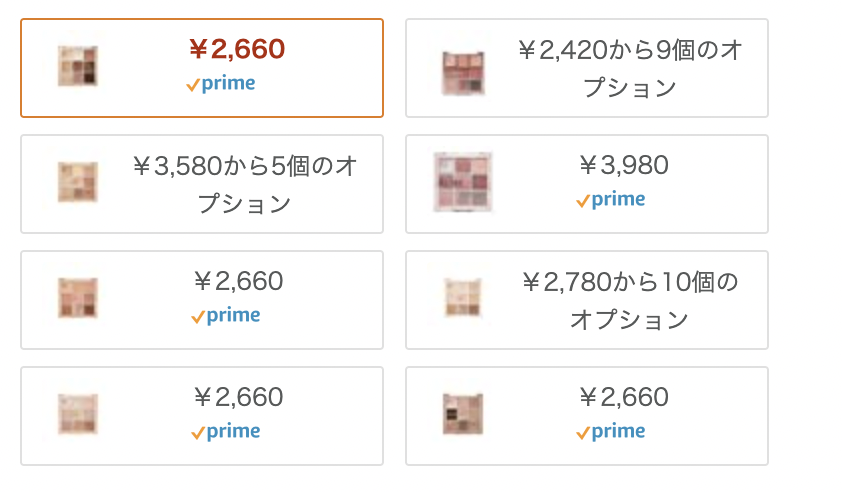
Task: Click the terracotta palette thumbnail below the ¥3,580 option
Action: [x=78, y=298]
